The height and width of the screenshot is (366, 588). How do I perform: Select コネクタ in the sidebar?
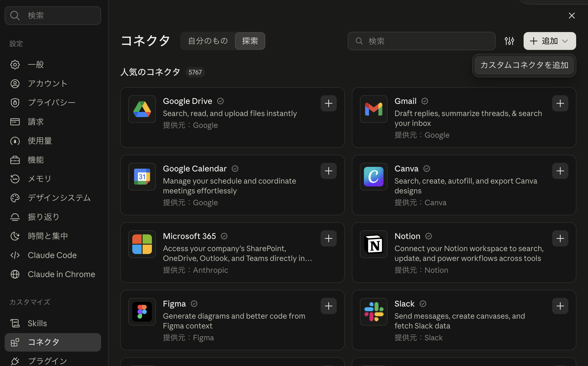click(x=53, y=342)
